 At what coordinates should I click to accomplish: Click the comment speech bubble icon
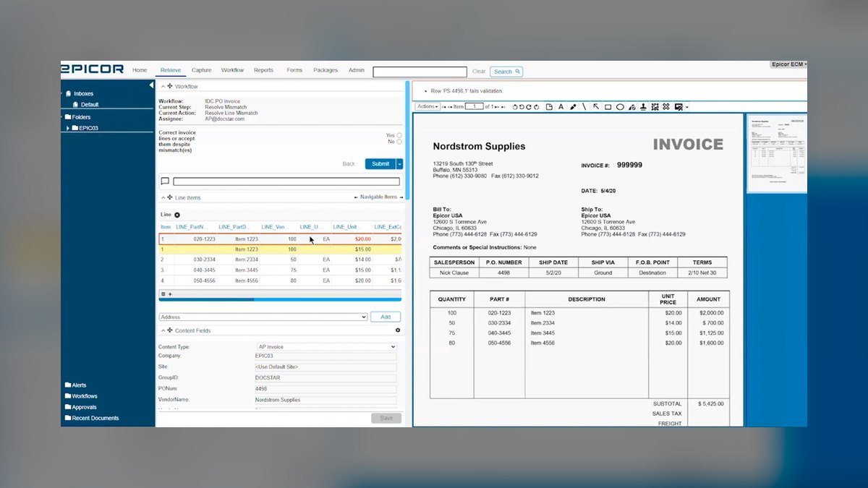pos(165,181)
